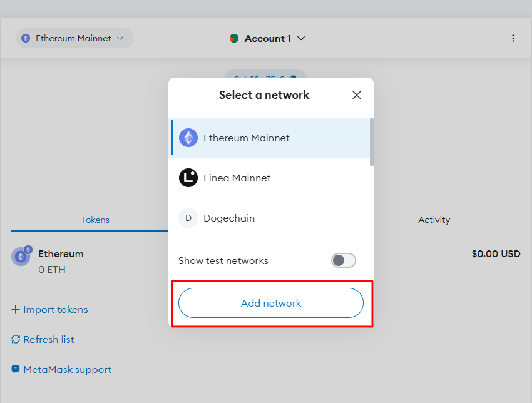This screenshot has width=532, height=403.
Task: Click the network list scrollbar
Action: click(x=372, y=142)
